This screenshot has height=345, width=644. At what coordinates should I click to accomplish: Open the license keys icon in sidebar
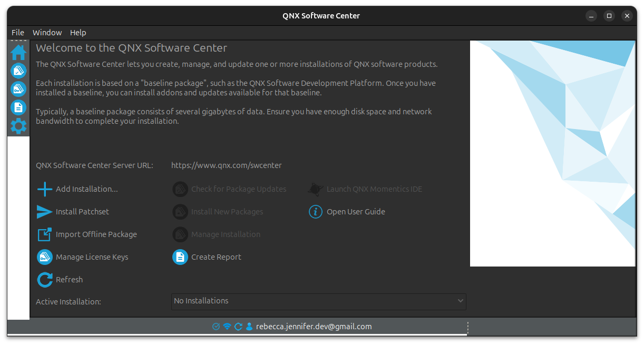tap(18, 89)
